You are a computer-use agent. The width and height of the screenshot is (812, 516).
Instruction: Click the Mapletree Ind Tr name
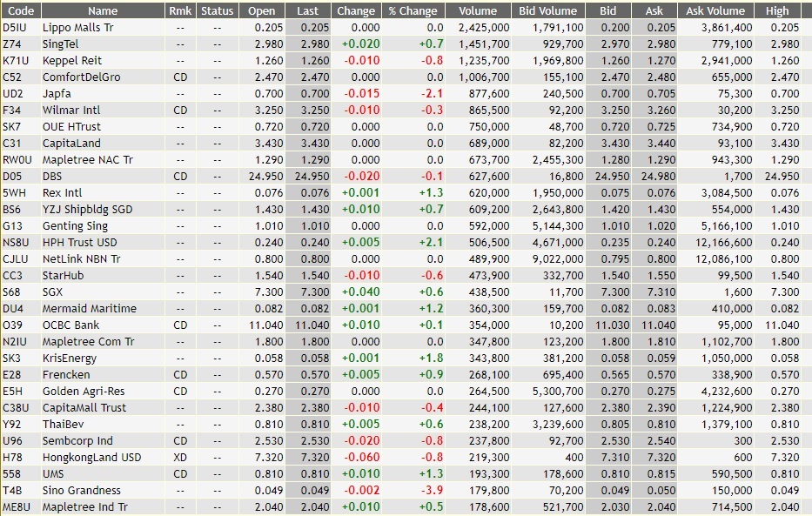point(85,507)
